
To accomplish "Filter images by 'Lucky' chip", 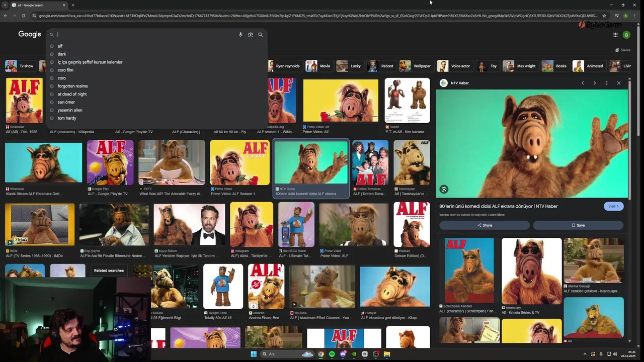I will tap(350, 66).
